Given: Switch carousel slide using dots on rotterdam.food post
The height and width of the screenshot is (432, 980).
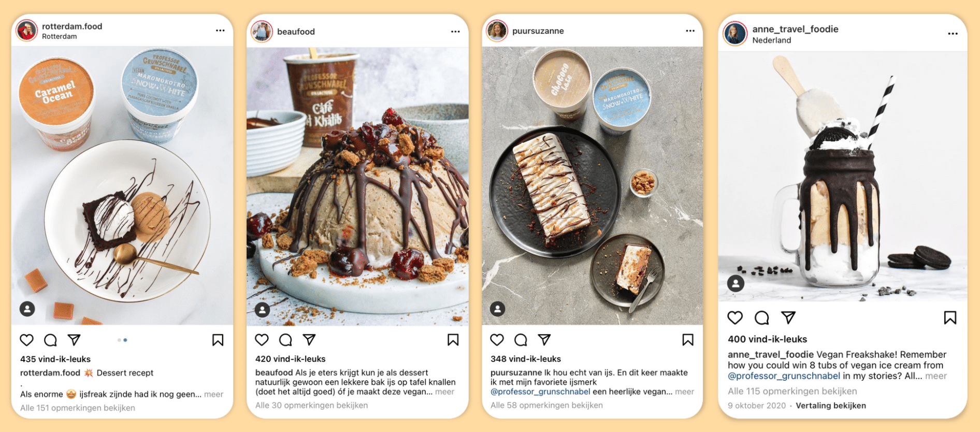Looking at the screenshot, I should click(122, 340).
